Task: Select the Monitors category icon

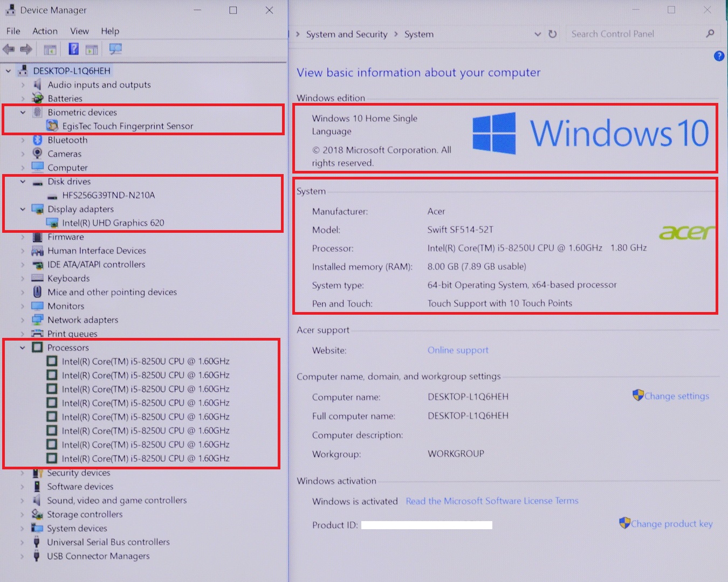Action: [37, 306]
